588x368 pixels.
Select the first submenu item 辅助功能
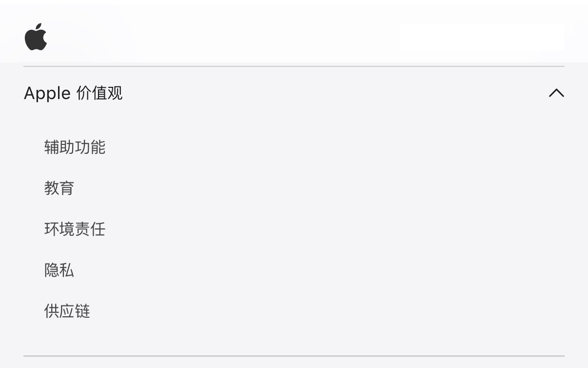pos(75,147)
